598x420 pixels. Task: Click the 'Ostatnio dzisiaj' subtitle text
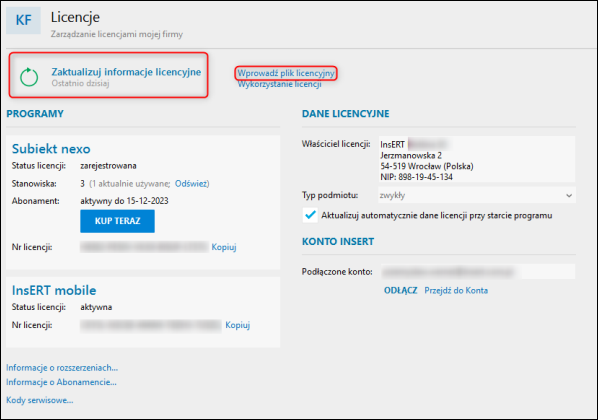pos(80,83)
